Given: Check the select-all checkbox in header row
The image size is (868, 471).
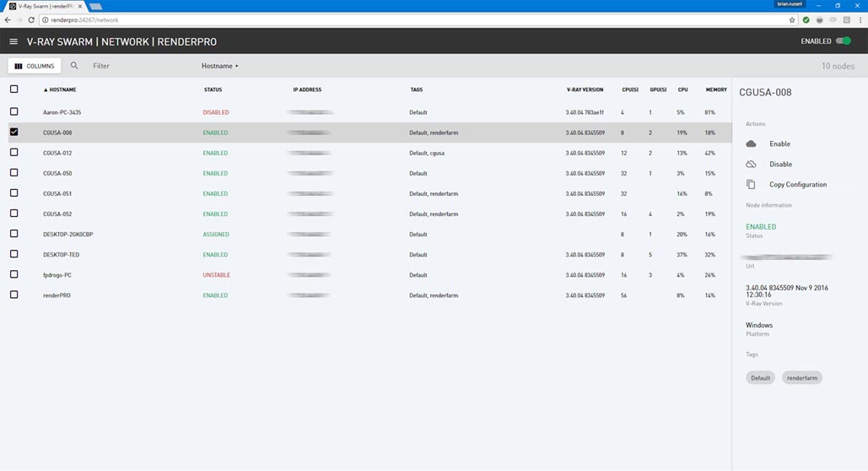Looking at the screenshot, I should coord(13,89).
